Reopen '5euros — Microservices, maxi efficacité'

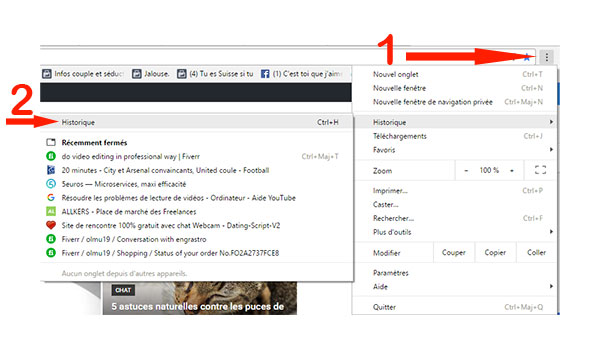point(197,184)
